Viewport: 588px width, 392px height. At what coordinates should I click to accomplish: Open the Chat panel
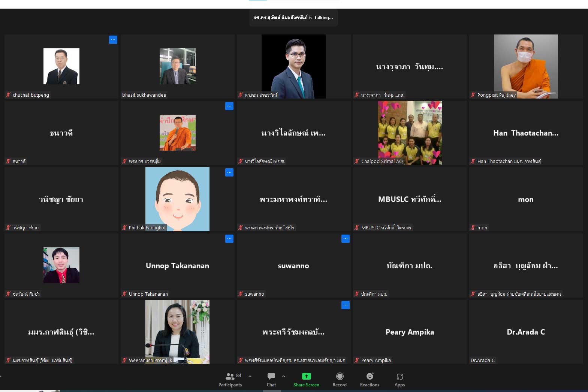271,379
